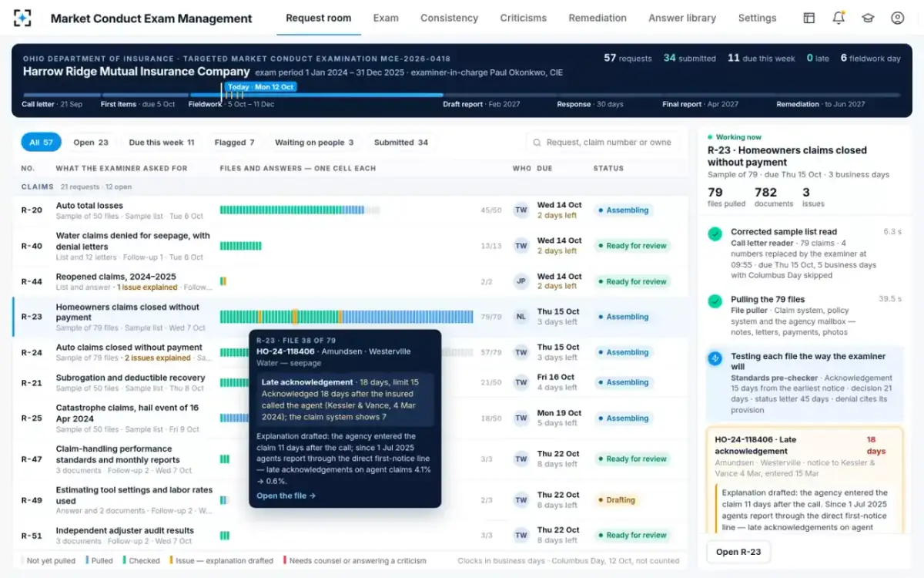924x578 pixels.
Task: Click the Today Mon 12 Oct timeline marker
Action: tap(261, 87)
